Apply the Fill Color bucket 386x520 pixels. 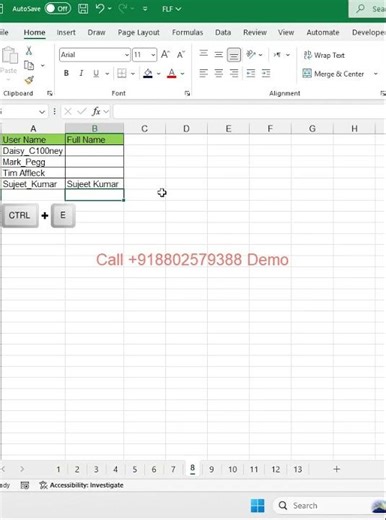(148, 73)
